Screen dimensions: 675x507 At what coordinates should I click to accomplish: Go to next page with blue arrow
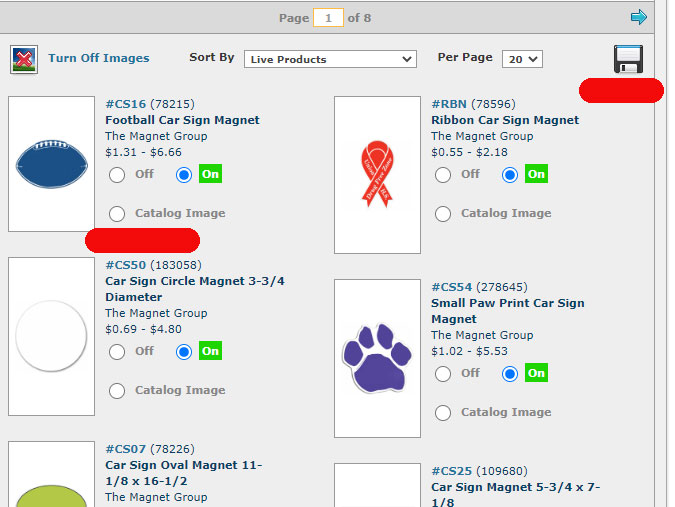(639, 17)
